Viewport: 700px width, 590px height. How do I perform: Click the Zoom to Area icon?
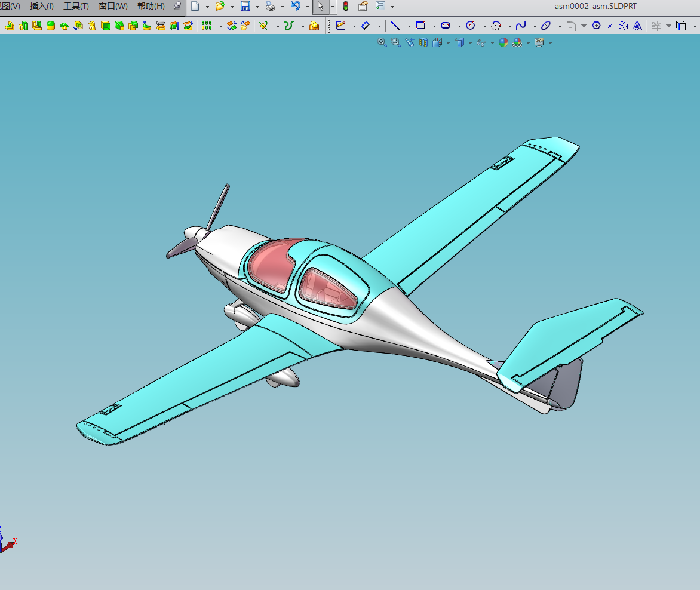(396, 42)
